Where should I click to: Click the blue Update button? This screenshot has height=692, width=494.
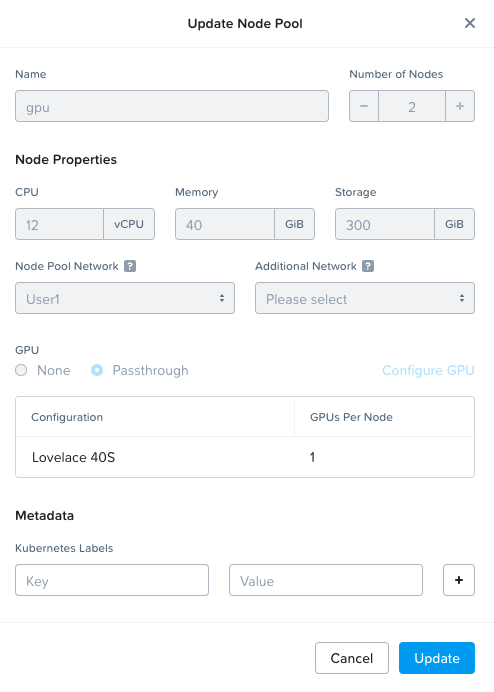(437, 658)
